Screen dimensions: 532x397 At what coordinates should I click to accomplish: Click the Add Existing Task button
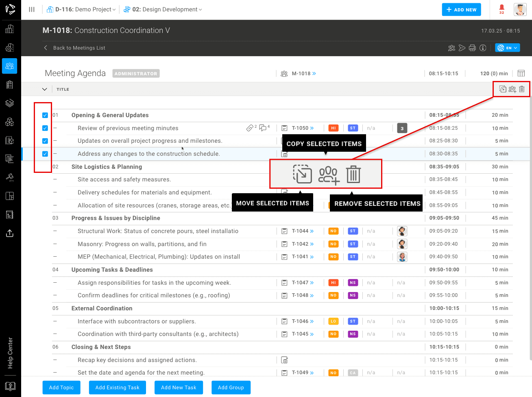pos(117,388)
